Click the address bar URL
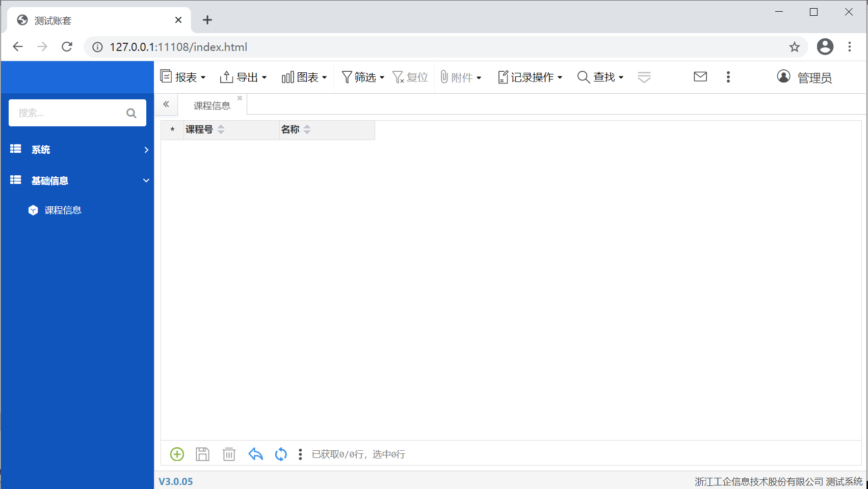The height and width of the screenshot is (489, 868). 178,47
